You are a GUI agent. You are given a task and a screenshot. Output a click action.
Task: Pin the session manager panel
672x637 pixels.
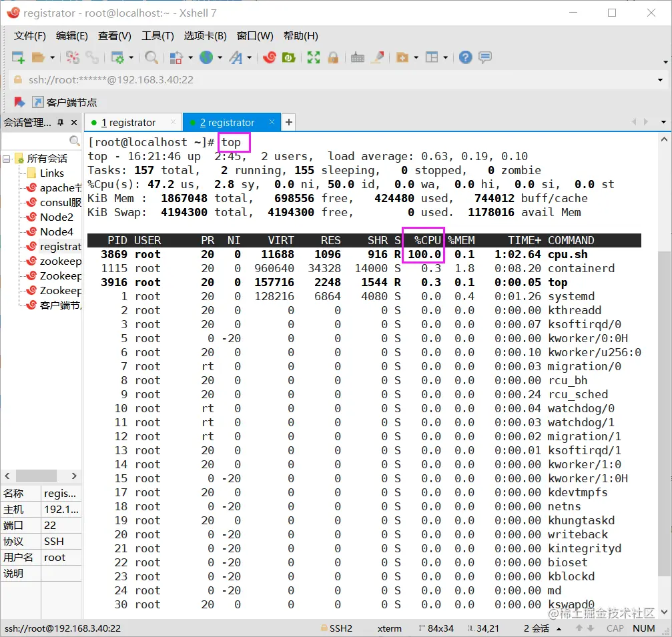click(x=61, y=123)
